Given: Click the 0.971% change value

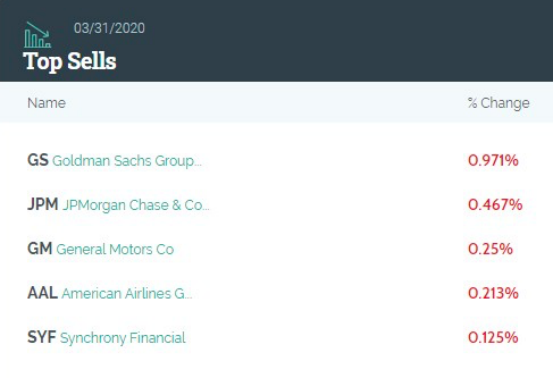Looking at the screenshot, I should coord(493,160).
